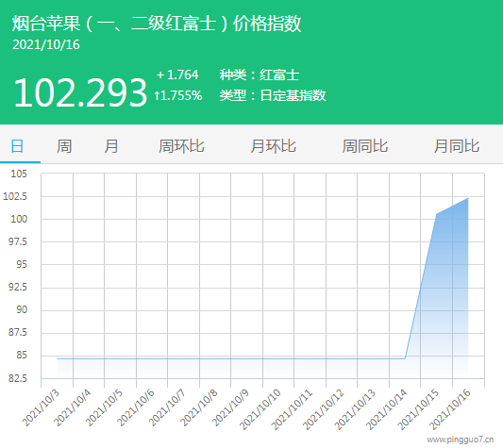Click the large 102.293 index value
Image resolution: width=503 pixels, height=448 pixels.
pos(80,93)
